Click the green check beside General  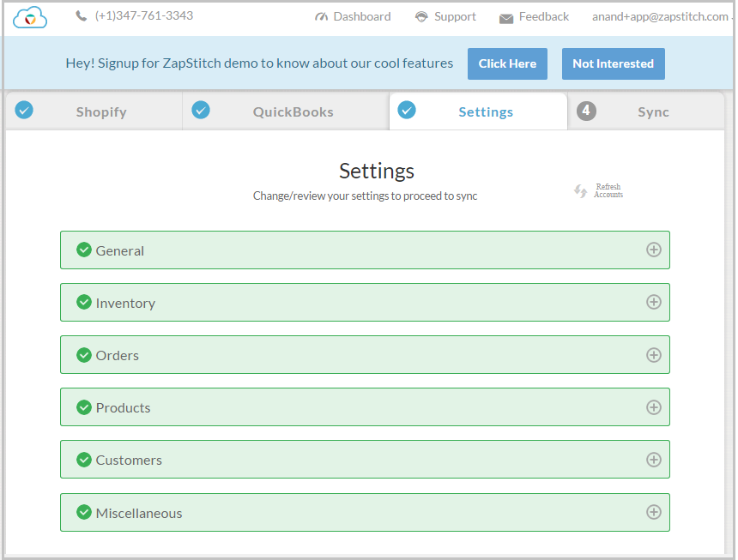[x=84, y=250]
